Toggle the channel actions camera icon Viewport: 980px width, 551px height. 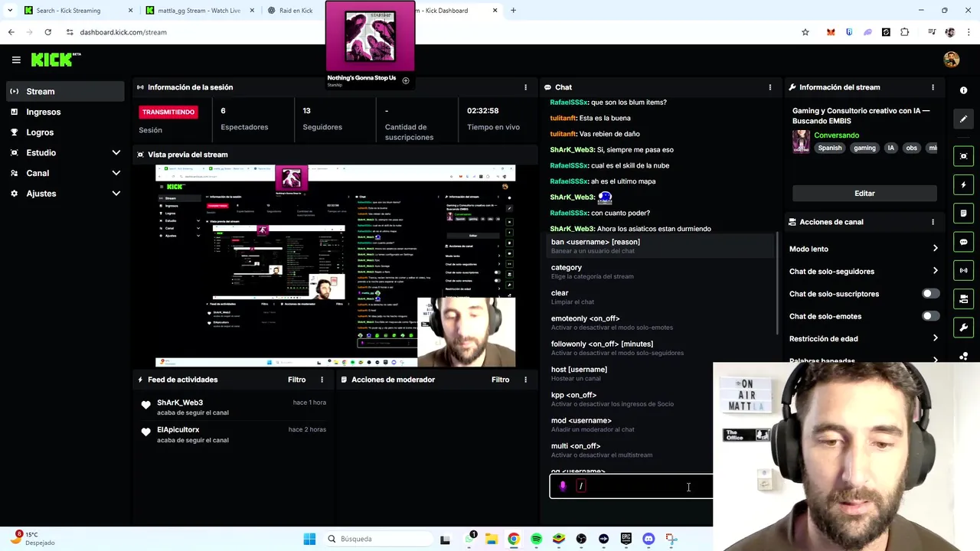tap(964, 298)
